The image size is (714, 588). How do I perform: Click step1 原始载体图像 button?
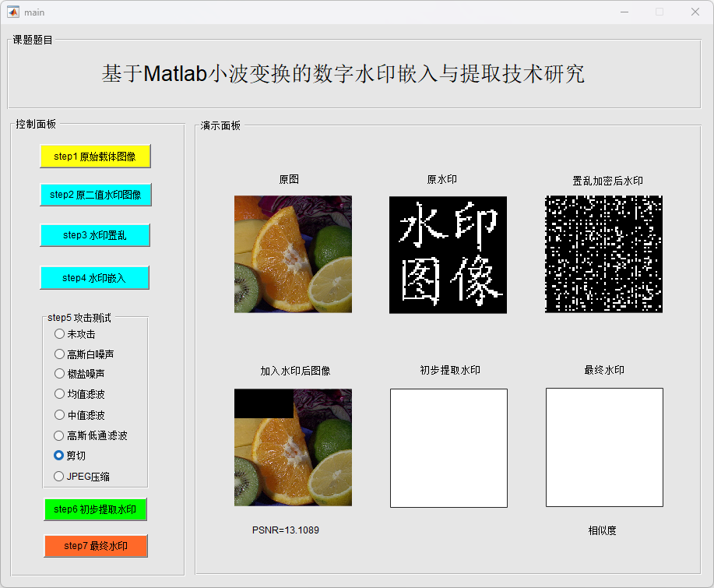coord(95,157)
